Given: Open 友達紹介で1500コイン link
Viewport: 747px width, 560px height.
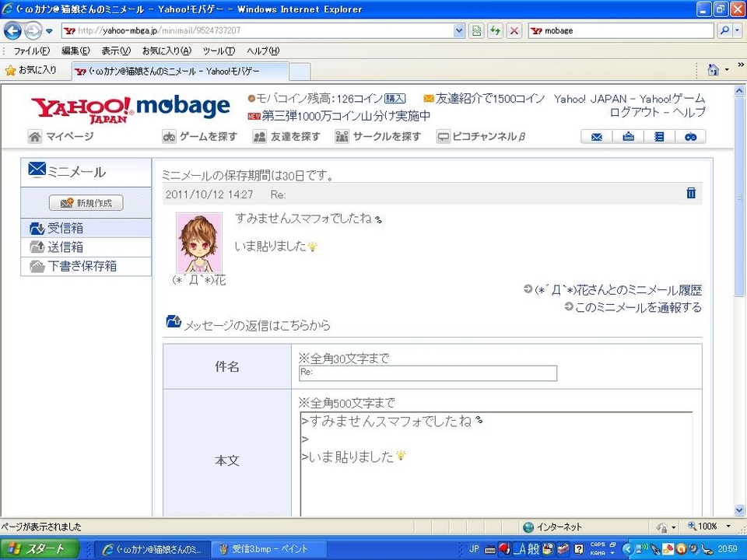Looking at the screenshot, I should tap(489, 99).
